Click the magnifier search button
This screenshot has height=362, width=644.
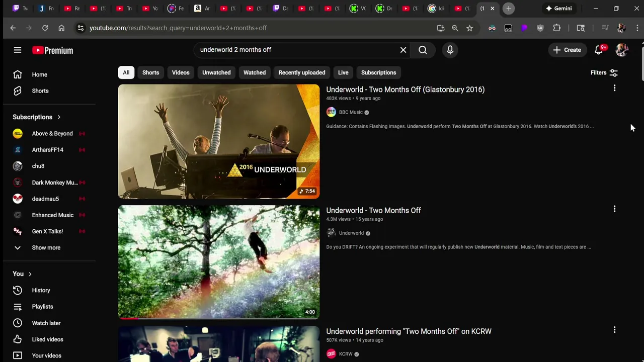tap(423, 50)
